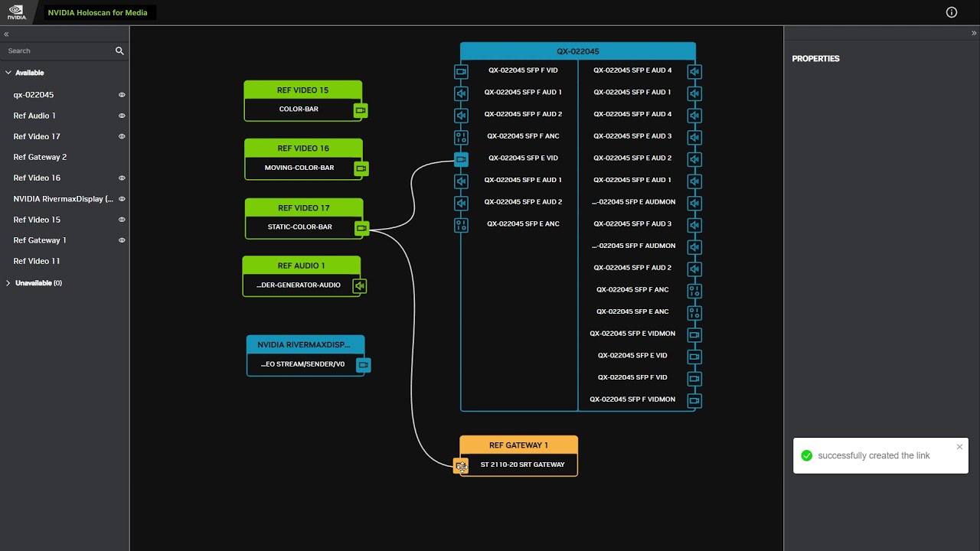Click the MOVING-COLOR-BAR video output port icon
Viewport: 980px width, 551px height.
point(361,168)
